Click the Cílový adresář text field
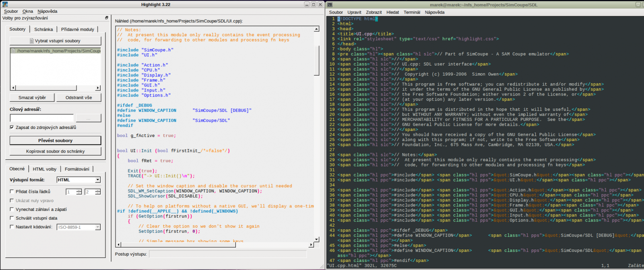Image resolution: width=644 pixels, height=270 pixels. 42,118
